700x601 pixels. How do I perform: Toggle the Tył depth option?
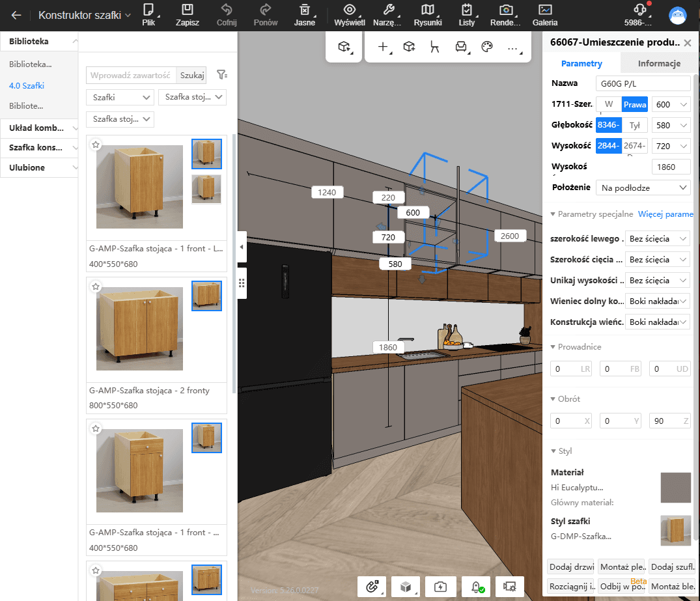(634, 125)
